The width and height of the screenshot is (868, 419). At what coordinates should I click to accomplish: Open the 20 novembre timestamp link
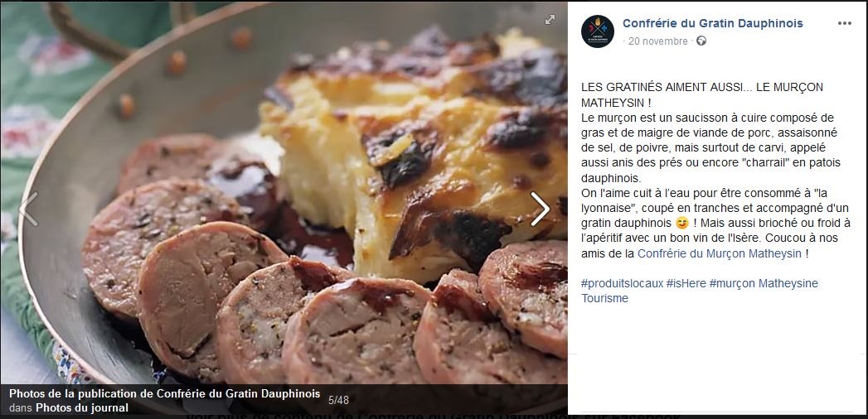[x=657, y=41]
